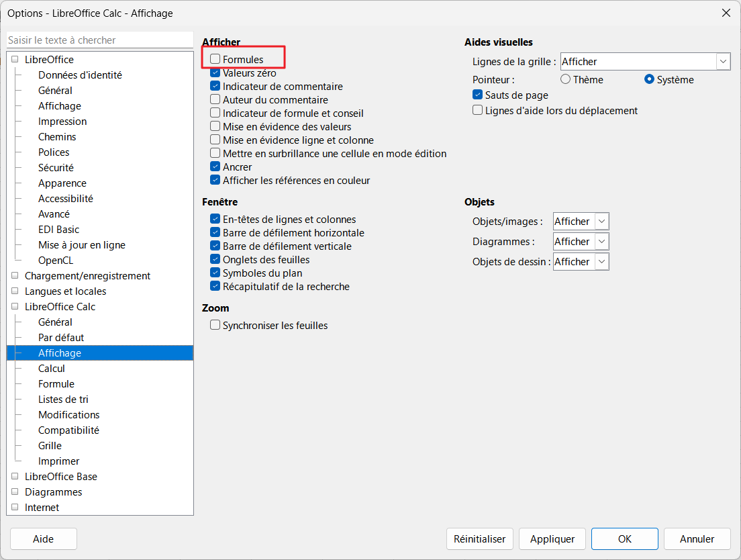Open the Impression settings page

62,122
